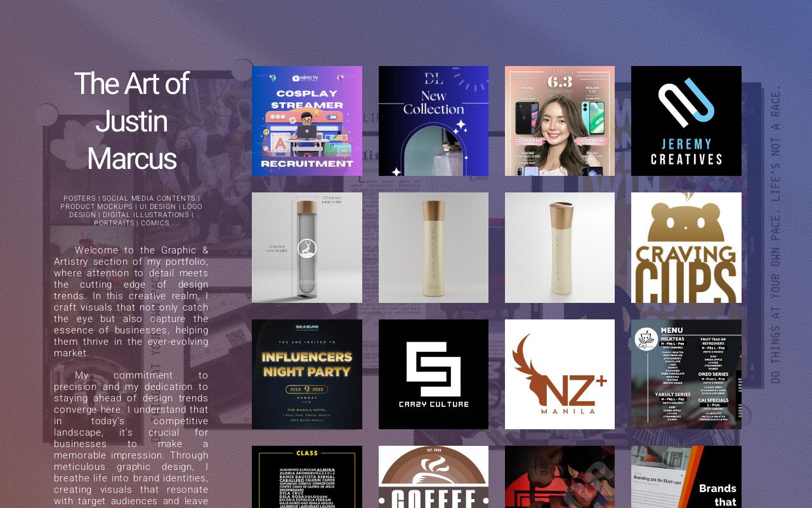This screenshot has height=508, width=812.
Task: View the Class names list poster
Action: tap(307, 477)
